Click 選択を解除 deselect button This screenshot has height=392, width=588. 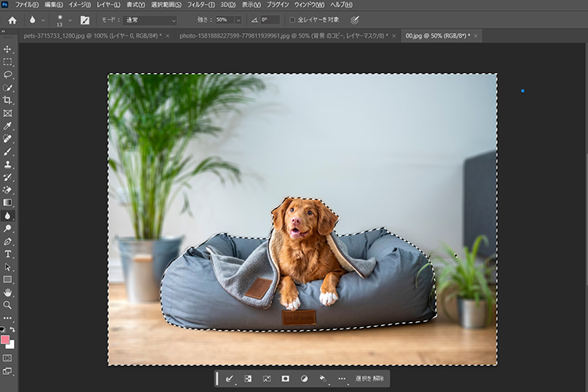[369, 379]
